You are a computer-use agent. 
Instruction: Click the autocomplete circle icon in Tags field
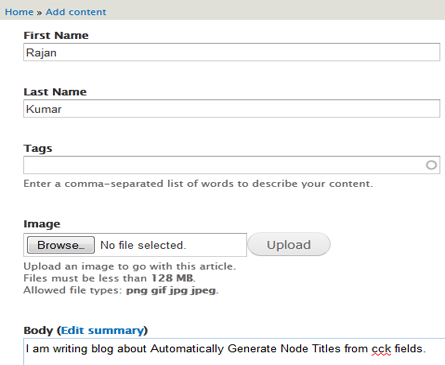click(431, 165)
